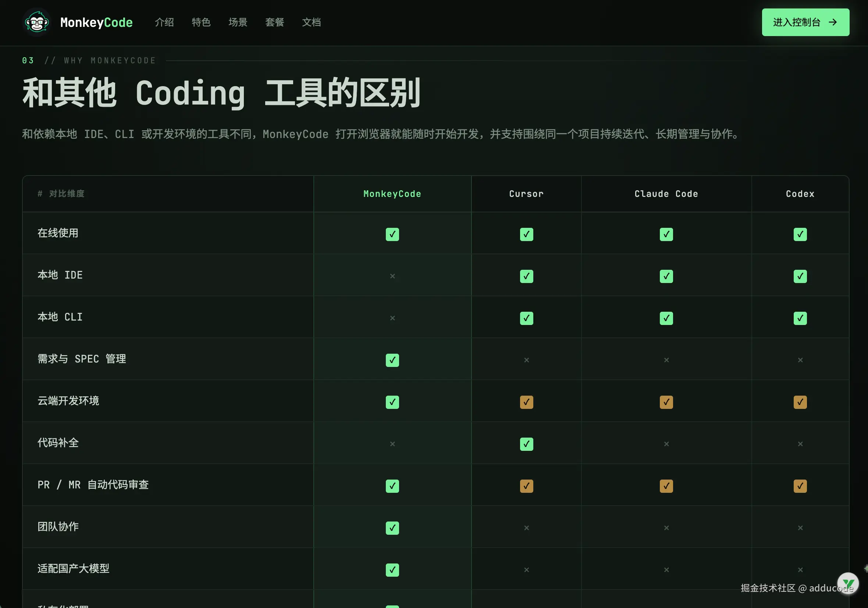Open the 场景 nav item

pos(238,22)
